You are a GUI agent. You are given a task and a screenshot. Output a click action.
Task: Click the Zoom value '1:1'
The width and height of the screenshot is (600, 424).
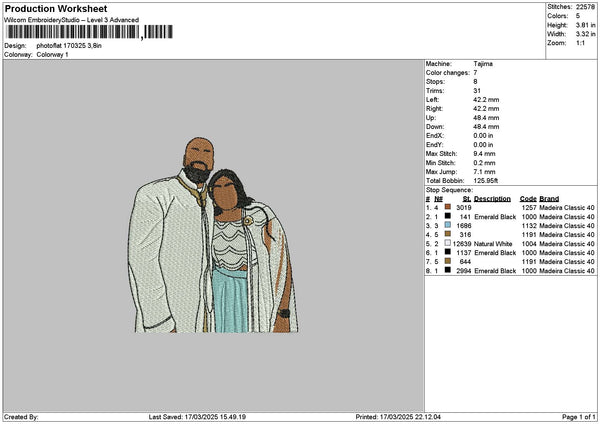click(580, 43)
